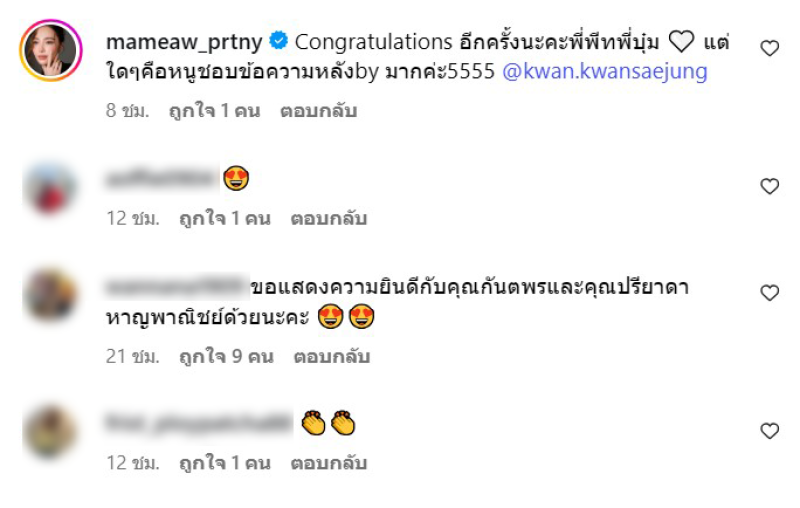Open mameaw_prtny username link
The width and height of the screenshot is (800, 508).
tap(184, 42)
